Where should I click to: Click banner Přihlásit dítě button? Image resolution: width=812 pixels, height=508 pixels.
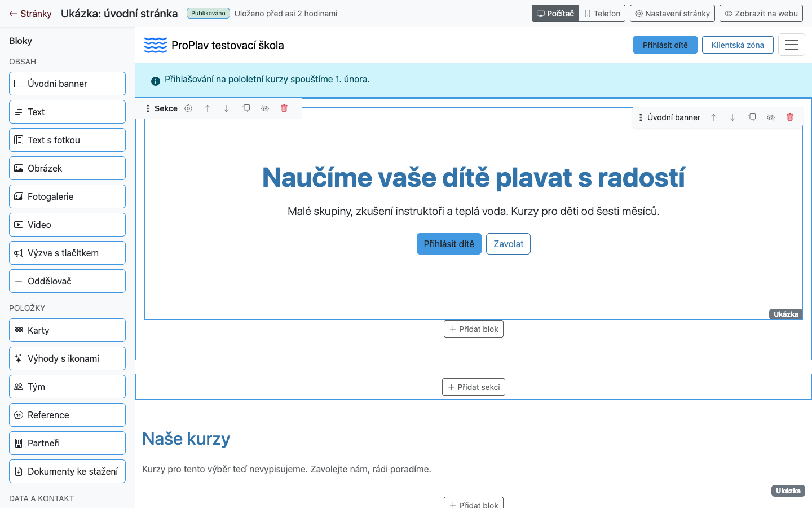pyautogui.click(x=449, y=244)
